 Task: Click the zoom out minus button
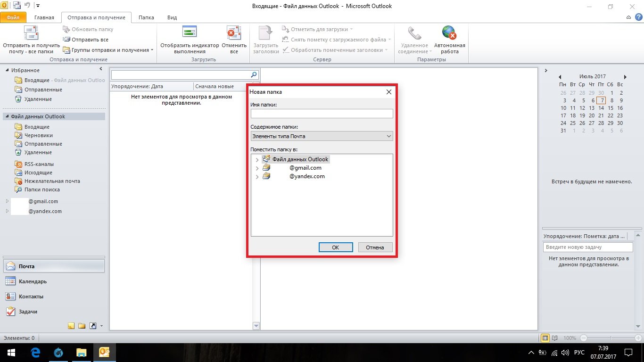(584, 338)
